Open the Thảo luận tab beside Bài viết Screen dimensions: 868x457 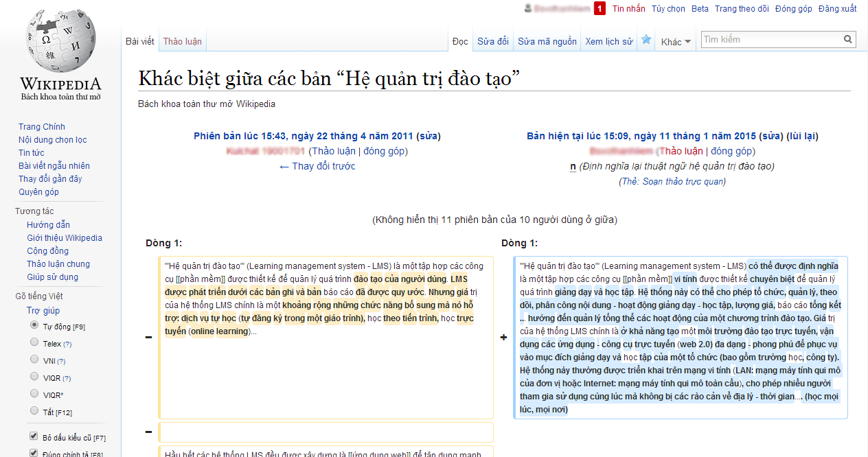tap(183, 42)
